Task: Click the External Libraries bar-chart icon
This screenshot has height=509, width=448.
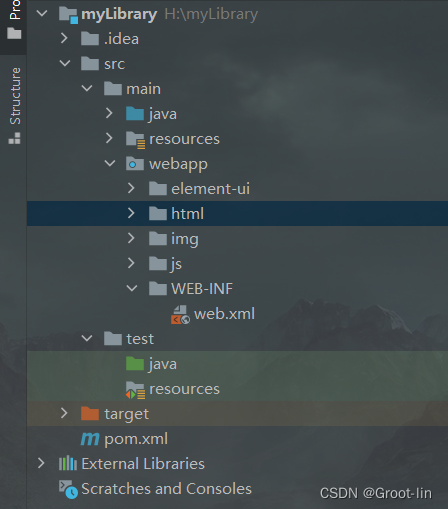Action: 68,463
